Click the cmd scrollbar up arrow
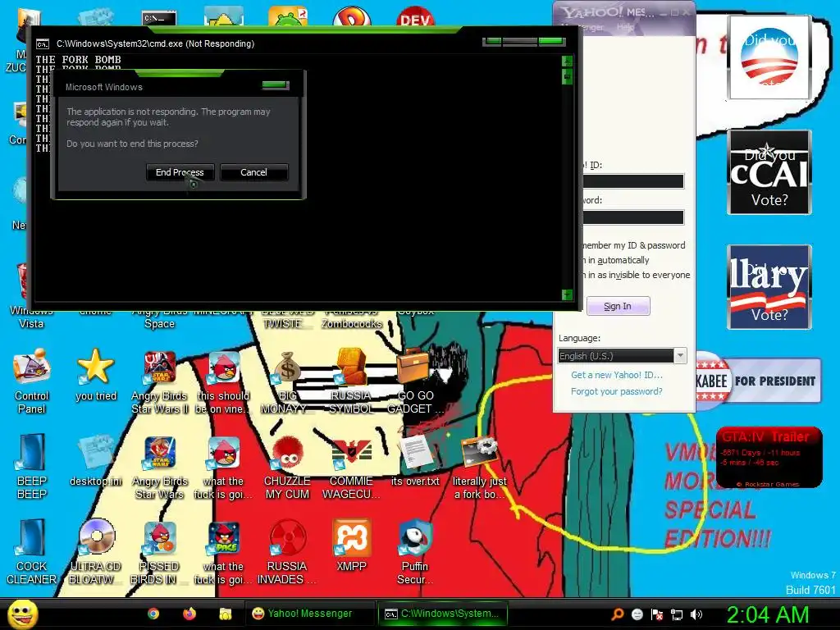840x630 pixels. click(x=568, y=61)
